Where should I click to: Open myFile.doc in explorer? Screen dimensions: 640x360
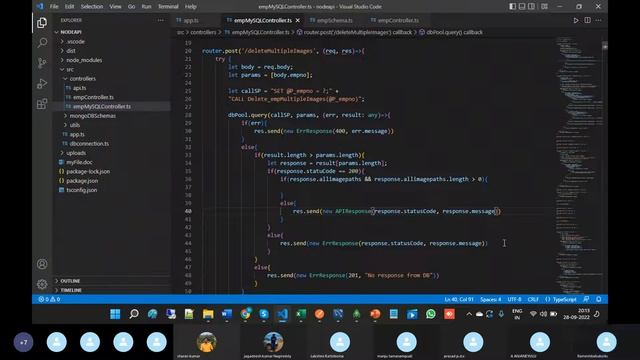79,162
